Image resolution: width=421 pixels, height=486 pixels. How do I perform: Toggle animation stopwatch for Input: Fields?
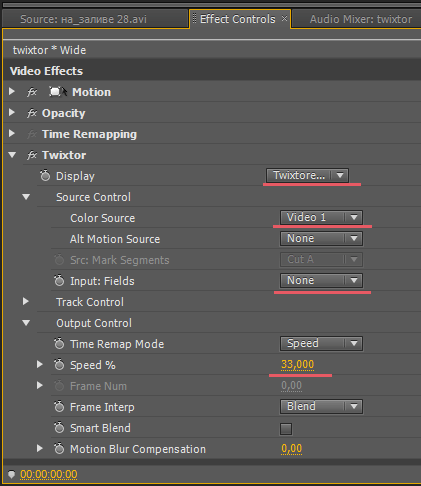point(59,281)
